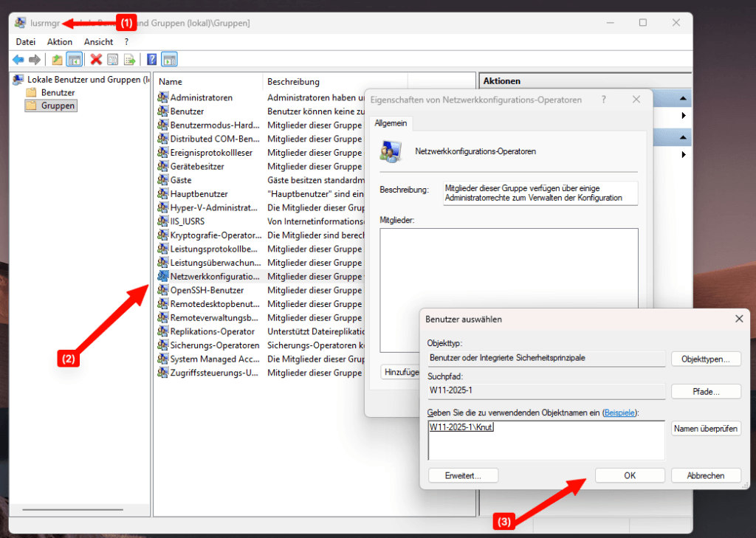Toggle the Show/Hide Action Pane icon
The image size is (756, 538).
[x=169, y=60]
